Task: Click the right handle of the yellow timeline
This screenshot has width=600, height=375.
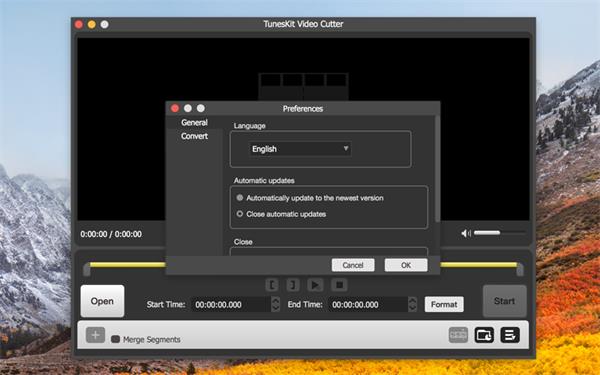Action: click(520, 269)
